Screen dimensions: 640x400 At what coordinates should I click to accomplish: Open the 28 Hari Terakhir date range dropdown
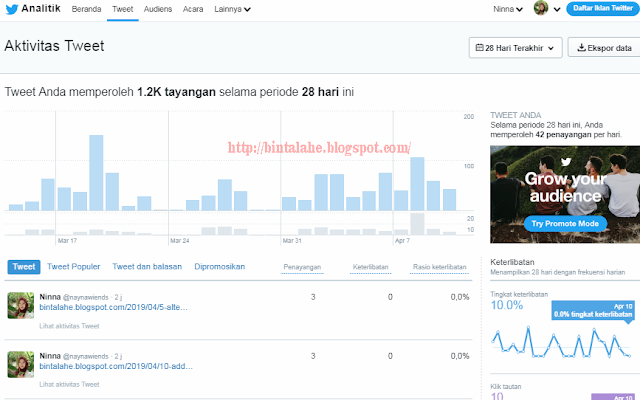515,48
